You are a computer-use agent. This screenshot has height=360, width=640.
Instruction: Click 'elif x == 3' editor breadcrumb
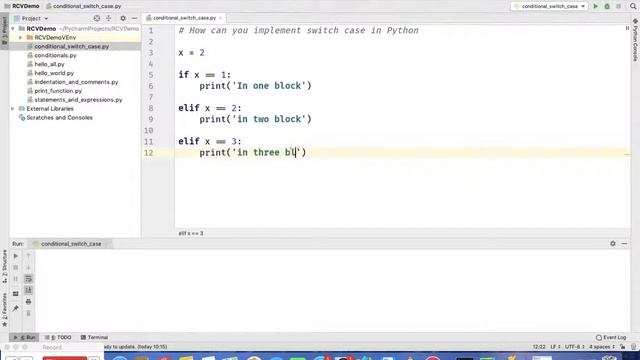click(x=191, y=233)
